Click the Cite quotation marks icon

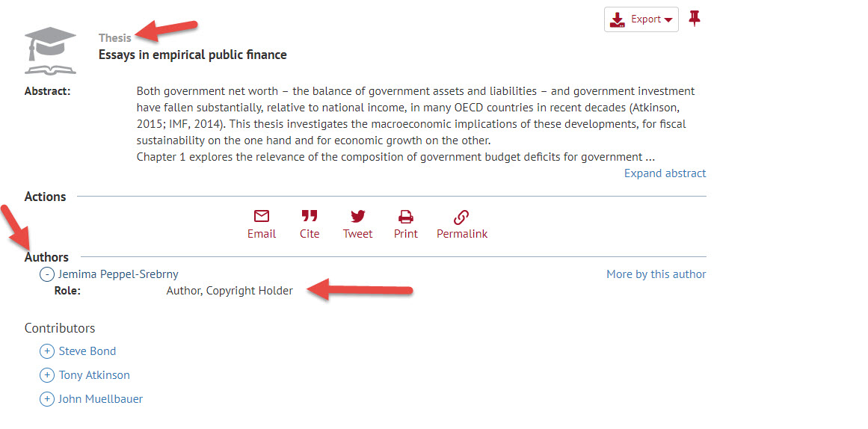[x=310, y=216]
